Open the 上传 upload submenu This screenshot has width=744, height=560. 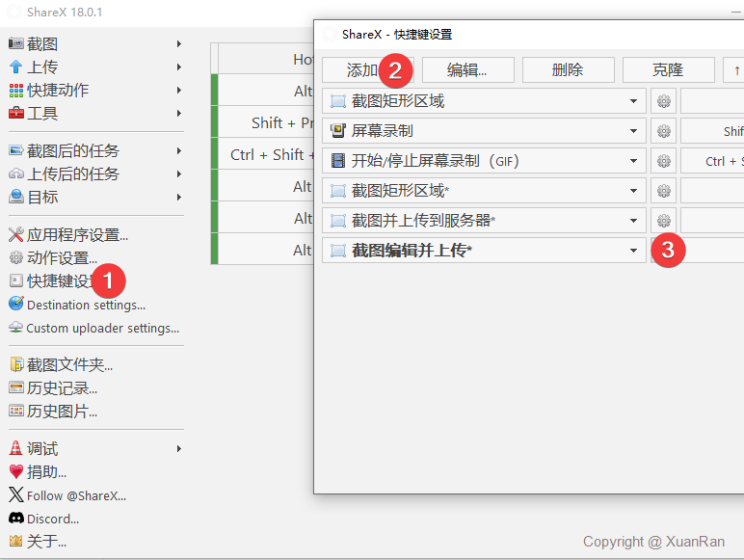[x=42, y=67]
